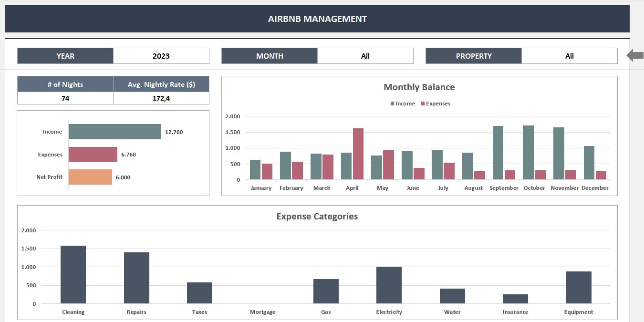The image size is (644, 322).
Task: Click the March axis label
Action: [322, 188]
